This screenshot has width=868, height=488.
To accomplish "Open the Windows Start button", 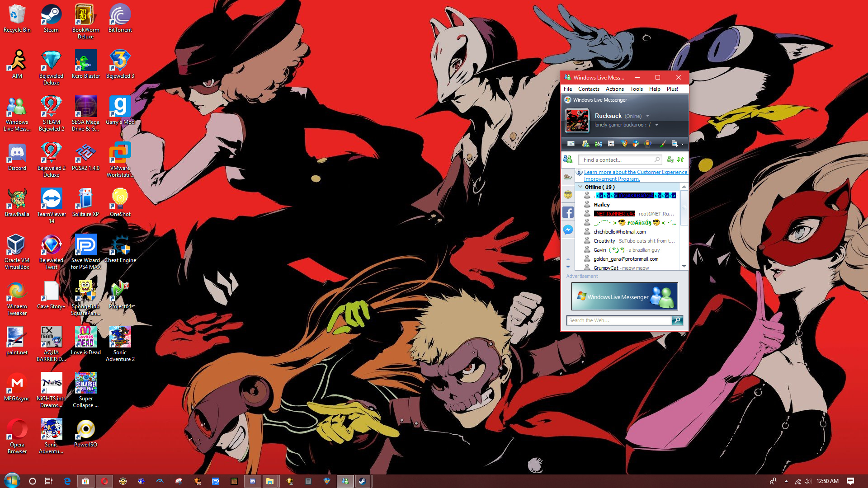I will (x=12, y=481).
